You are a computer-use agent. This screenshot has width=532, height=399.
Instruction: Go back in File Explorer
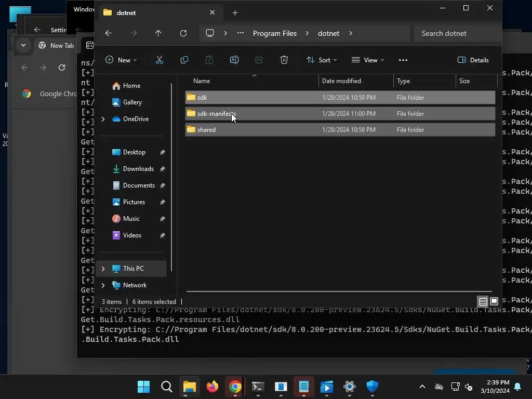[x=109, y=33]
